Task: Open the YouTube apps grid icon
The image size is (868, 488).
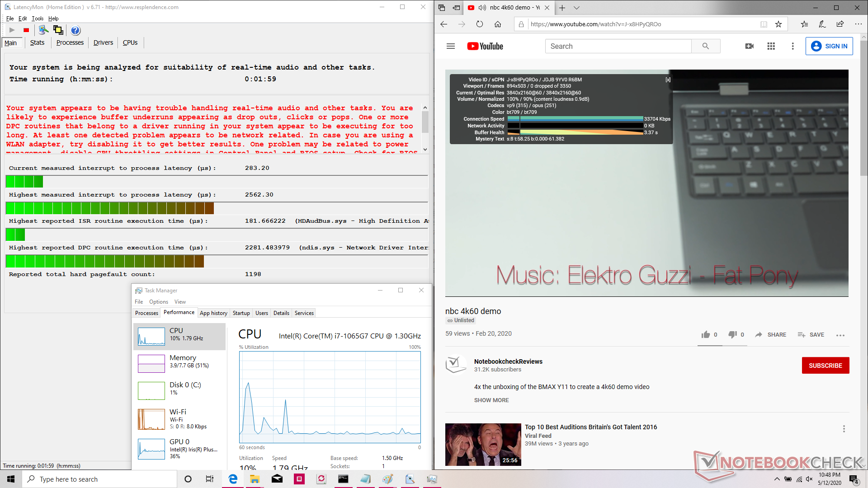Action: tap(771, 46)
